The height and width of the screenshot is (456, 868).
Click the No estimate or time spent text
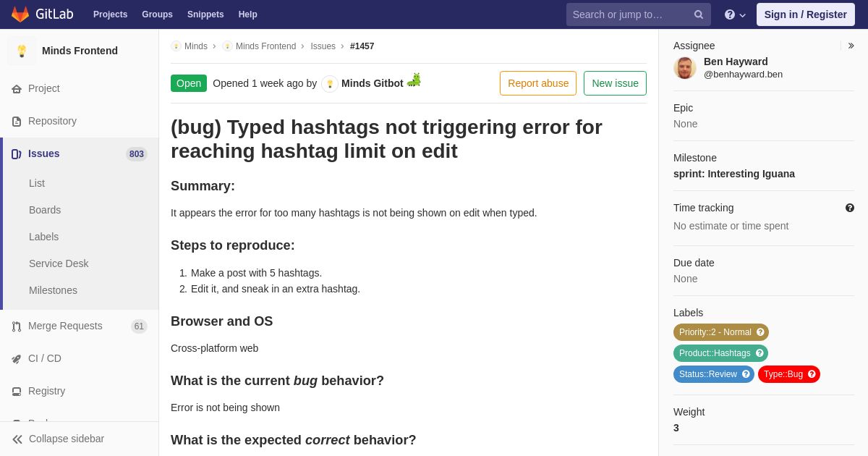pyautogui.click(x=731, y=226)
